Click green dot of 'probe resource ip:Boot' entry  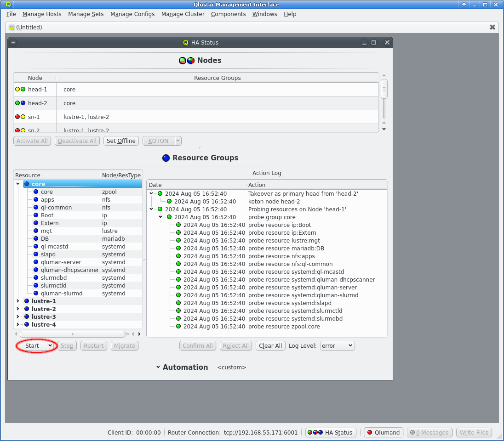point(178,225)
